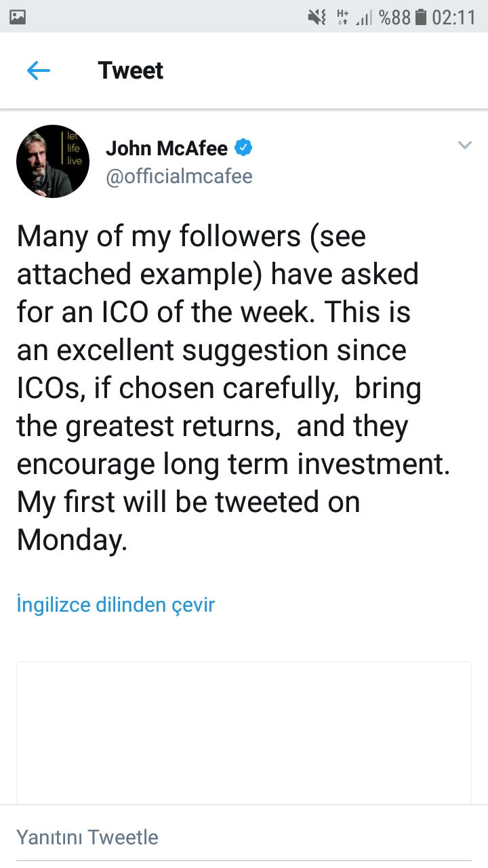Tap the %88 battery percentage

[x=394, y=17]
